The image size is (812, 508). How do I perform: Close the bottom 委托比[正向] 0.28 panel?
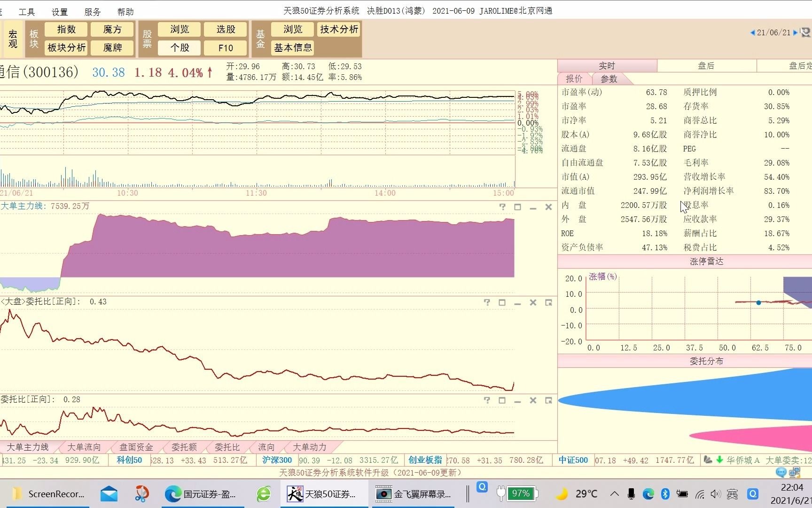pyautogui.click(x=533, y=400)
